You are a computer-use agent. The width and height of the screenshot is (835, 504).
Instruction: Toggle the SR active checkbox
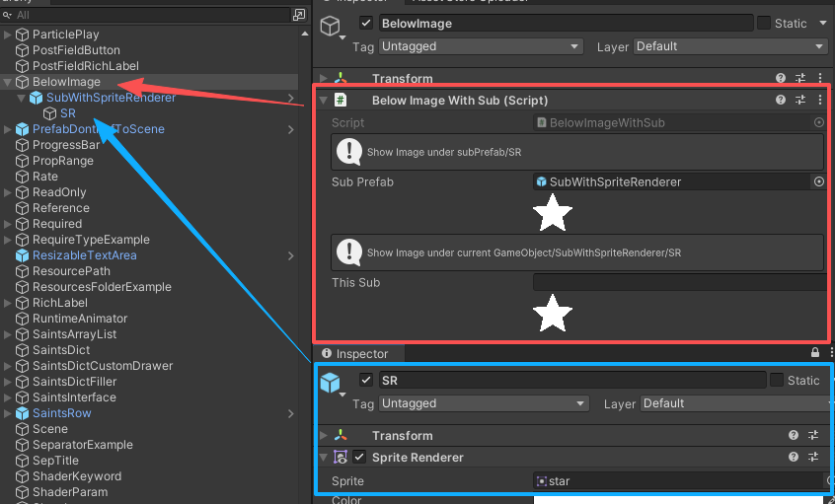(366, 380)
